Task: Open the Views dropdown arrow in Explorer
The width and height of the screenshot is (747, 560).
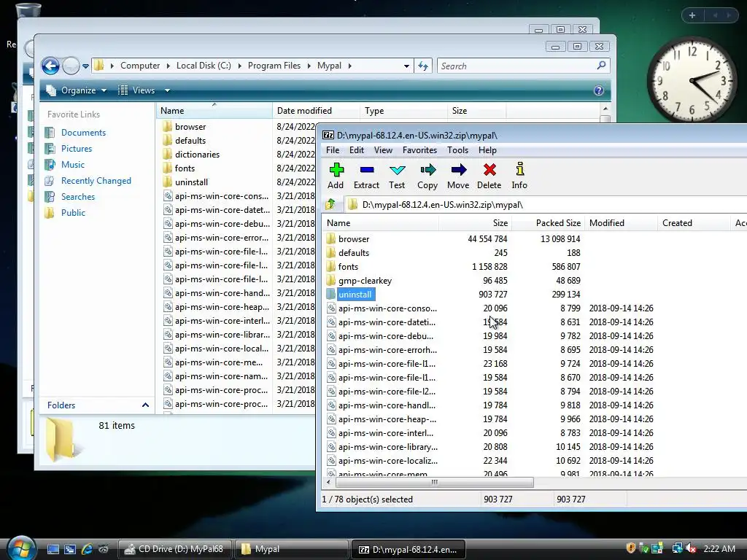Action: pyautogui.click(x=167, y=90)
